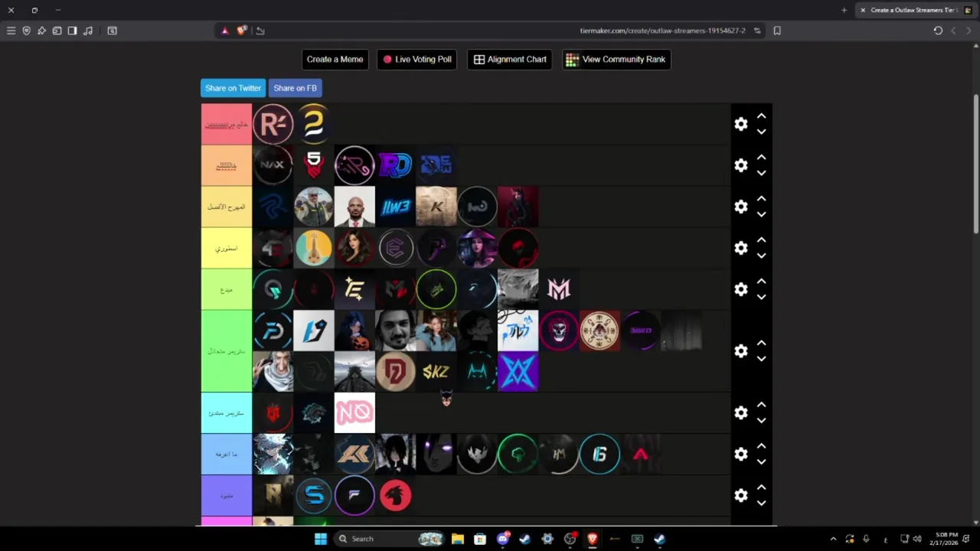
Task: Select the gold number 2 logo thumbnail
Action: (x=314, y=124)
